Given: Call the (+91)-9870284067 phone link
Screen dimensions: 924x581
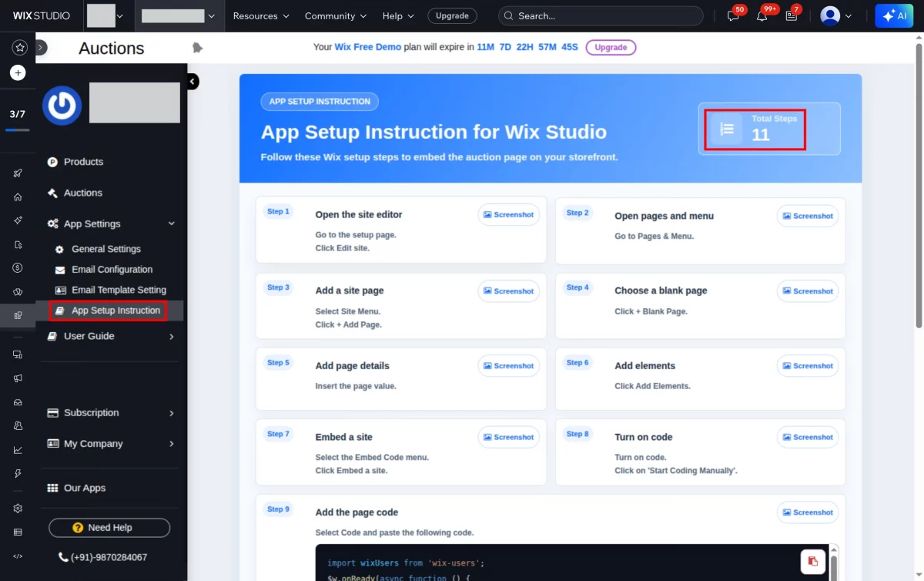Looking at the screenshot, I should pyautogui.click(x=102, y=557).
